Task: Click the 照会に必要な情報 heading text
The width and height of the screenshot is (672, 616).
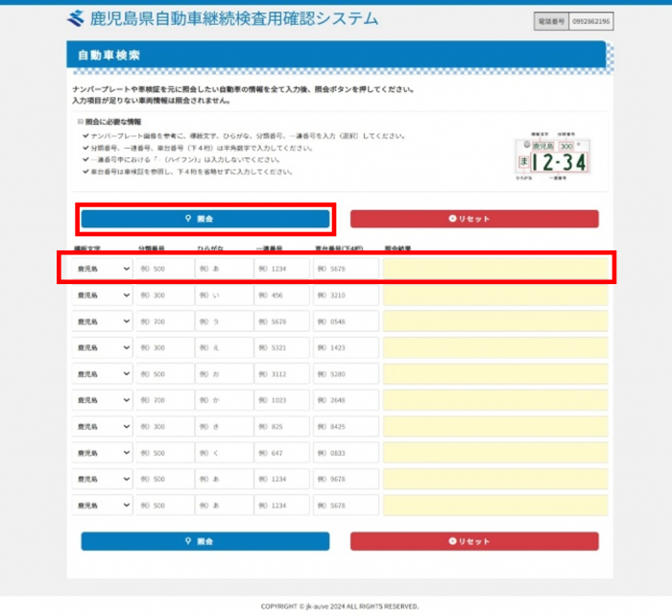Action: (113, 122)
